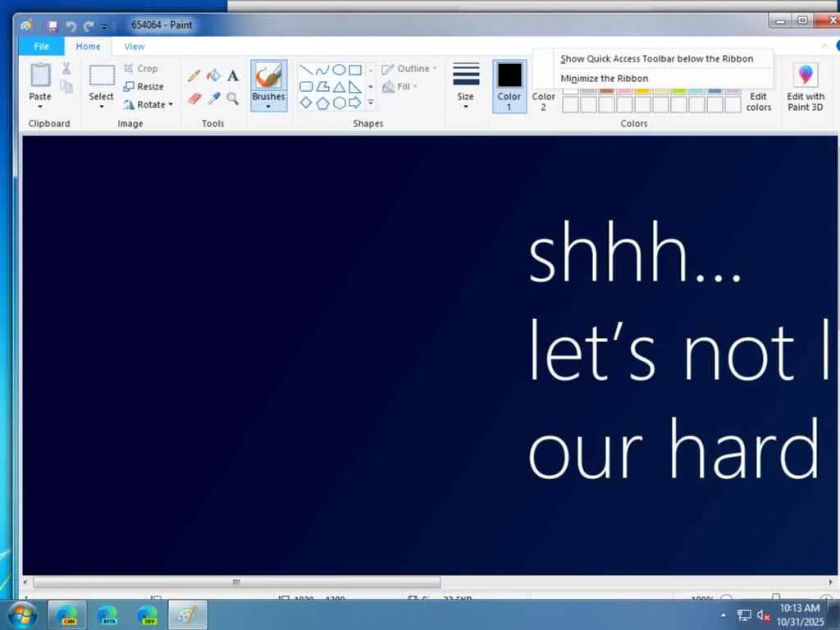Open the Windows Start menu

(x=22, y=614)
